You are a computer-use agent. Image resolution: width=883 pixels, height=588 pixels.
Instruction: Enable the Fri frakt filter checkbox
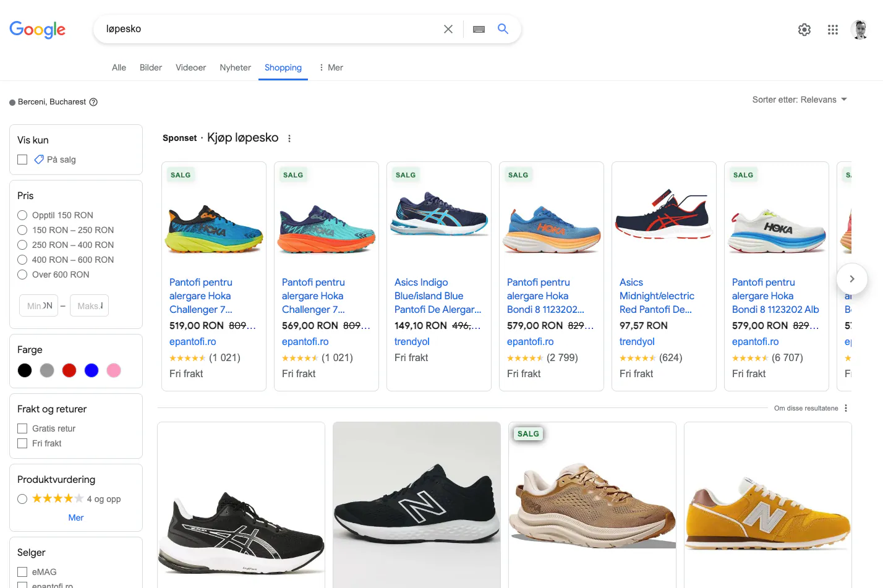[x=22, y=443]
